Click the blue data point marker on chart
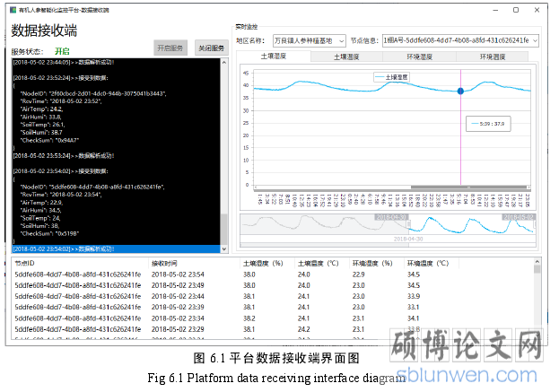Image resolution: width=559 pixels, height=392 pixels. tap(460, 91)
